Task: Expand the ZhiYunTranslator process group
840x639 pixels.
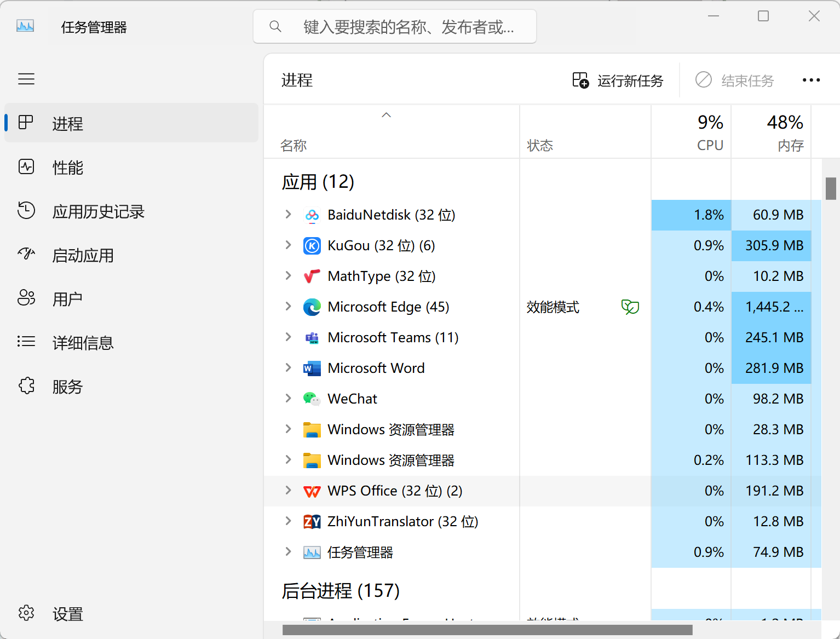Action: click(288, 521)
